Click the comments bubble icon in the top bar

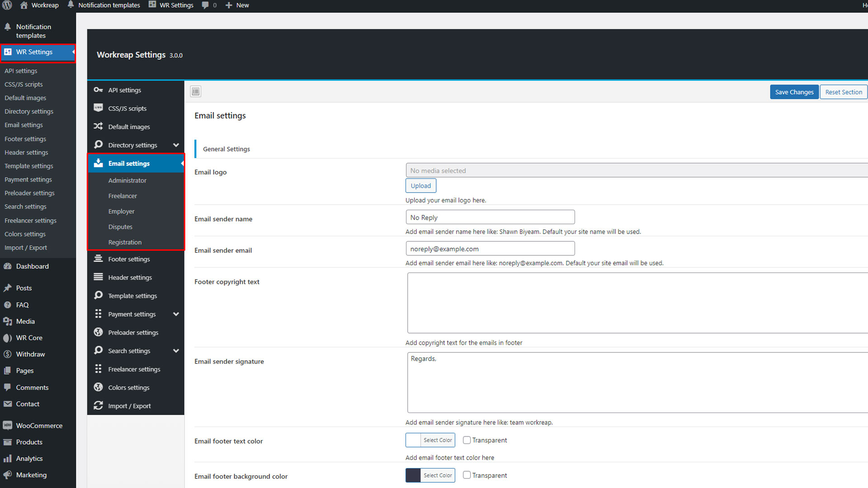pos(205,5)
